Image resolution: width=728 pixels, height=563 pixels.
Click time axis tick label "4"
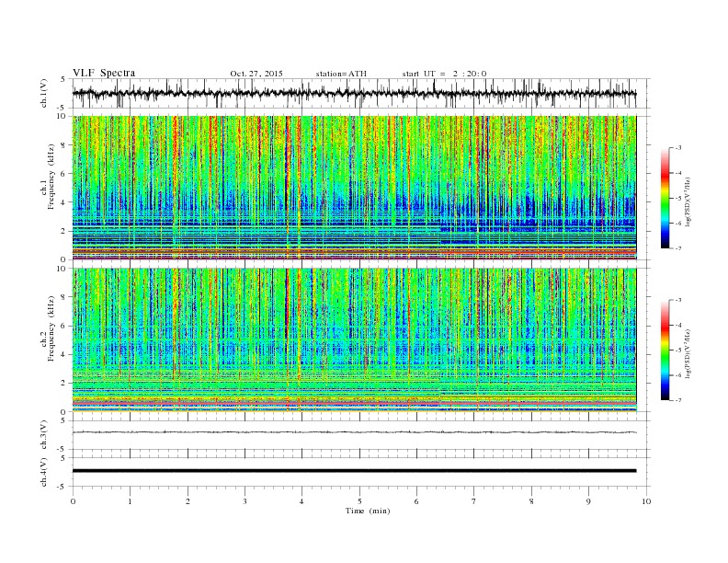pos(302,501)
